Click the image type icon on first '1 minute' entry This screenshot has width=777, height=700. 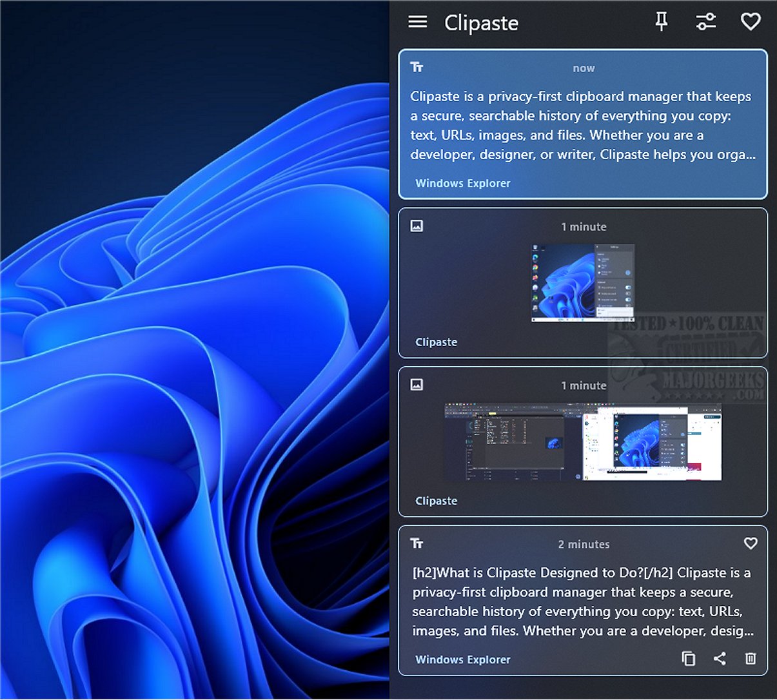[x=417, y=226]
